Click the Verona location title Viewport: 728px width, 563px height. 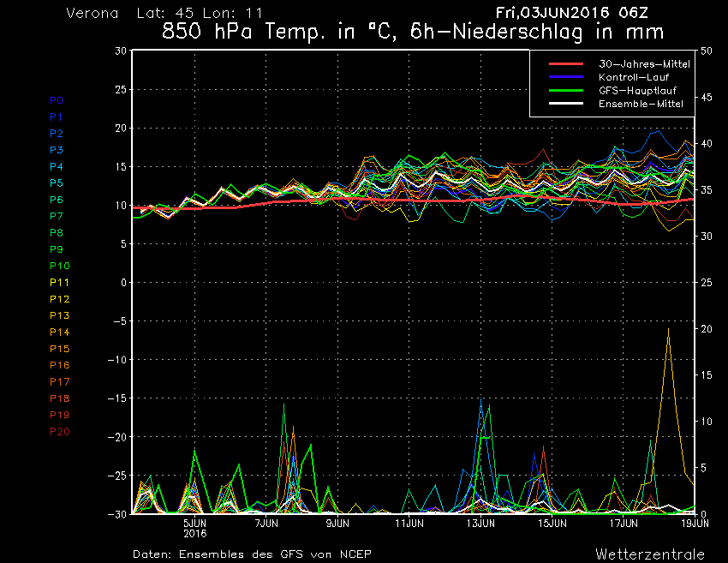92,13
